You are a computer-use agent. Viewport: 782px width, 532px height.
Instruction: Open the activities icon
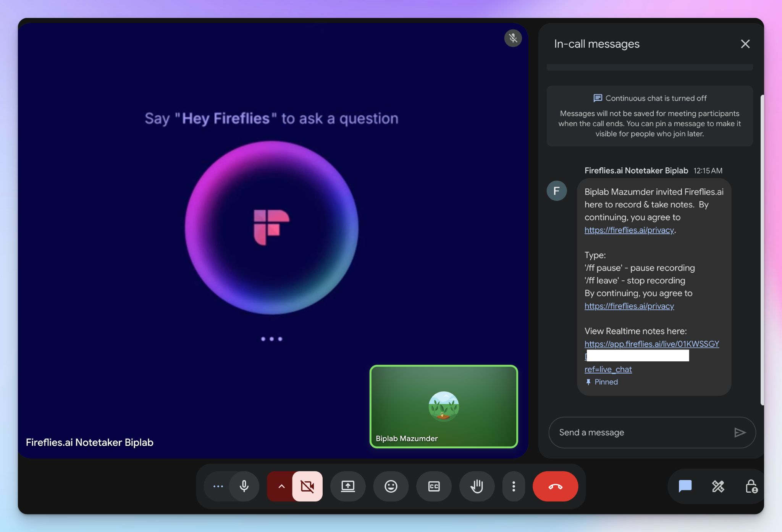[x=718, y=486]
